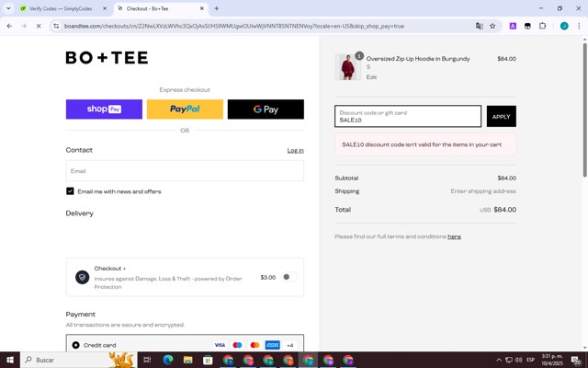Open the tab search dropdown arrow
Screen dimensions: 588x368
(x=8, y=8)
